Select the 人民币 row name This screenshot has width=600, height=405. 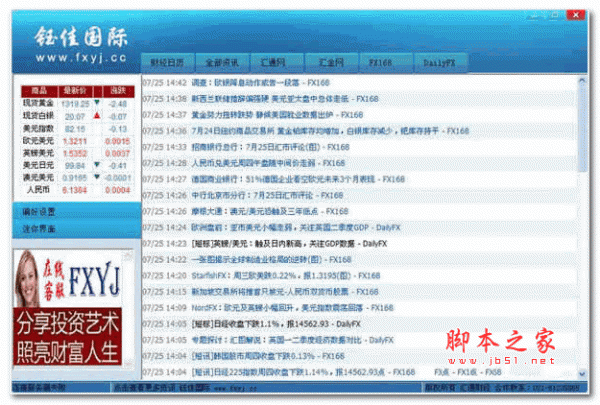[x=38, y=189]
